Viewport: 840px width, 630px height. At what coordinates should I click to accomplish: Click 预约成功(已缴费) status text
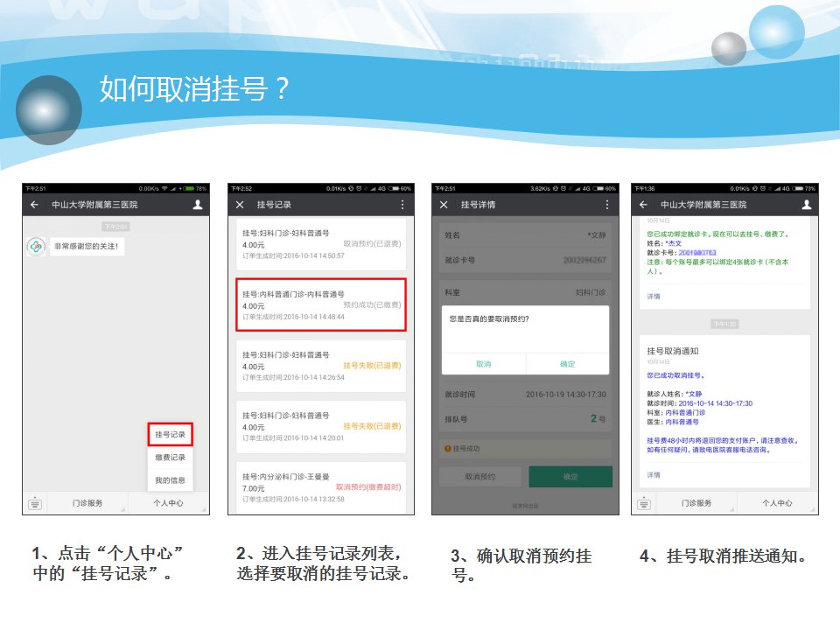(372, 304)
